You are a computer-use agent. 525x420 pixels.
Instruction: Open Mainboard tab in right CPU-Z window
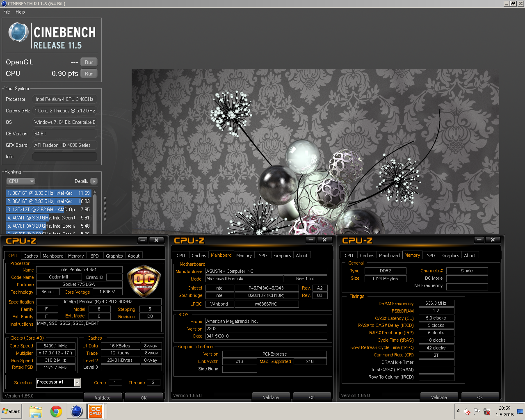(x=389, y=256)
